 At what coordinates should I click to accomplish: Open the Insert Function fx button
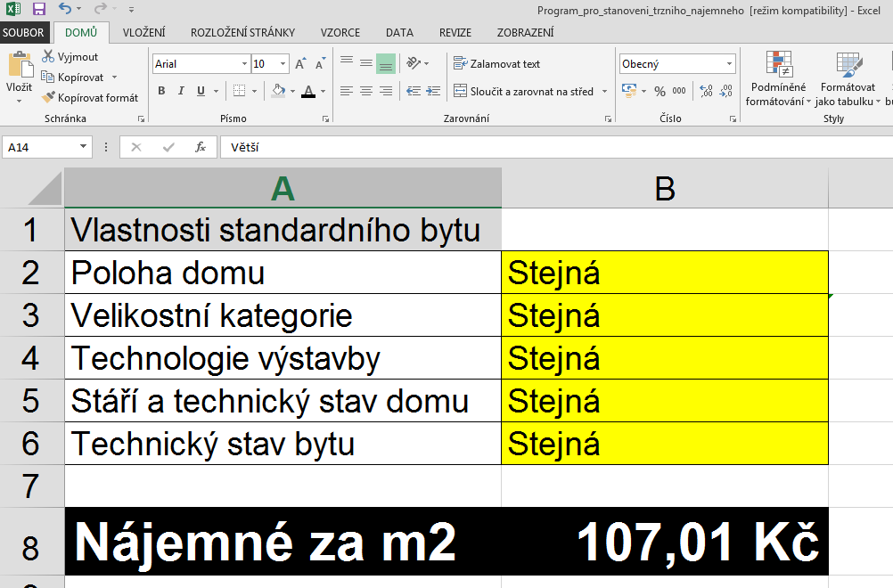pos(201,147)
